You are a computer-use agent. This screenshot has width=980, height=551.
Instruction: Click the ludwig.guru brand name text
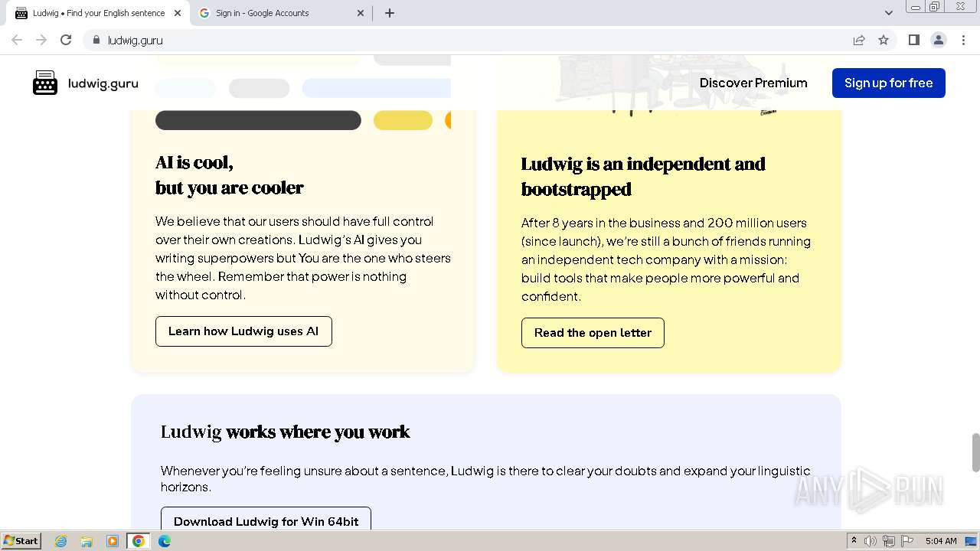pos(103,83)
